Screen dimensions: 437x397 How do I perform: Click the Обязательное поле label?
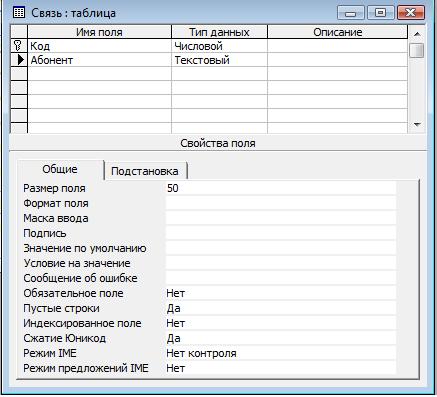pyautogui.click(x=73, y=293)
